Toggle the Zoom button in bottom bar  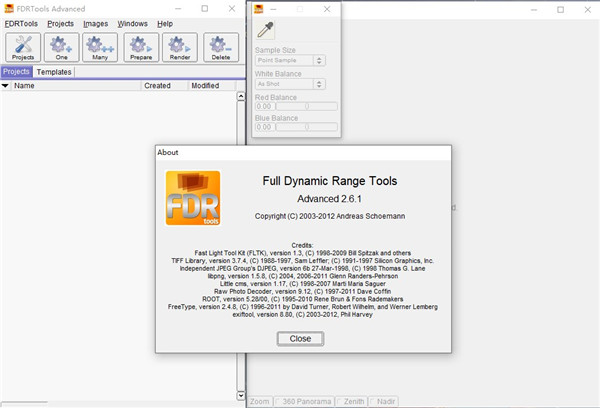[x=260, y=401]
